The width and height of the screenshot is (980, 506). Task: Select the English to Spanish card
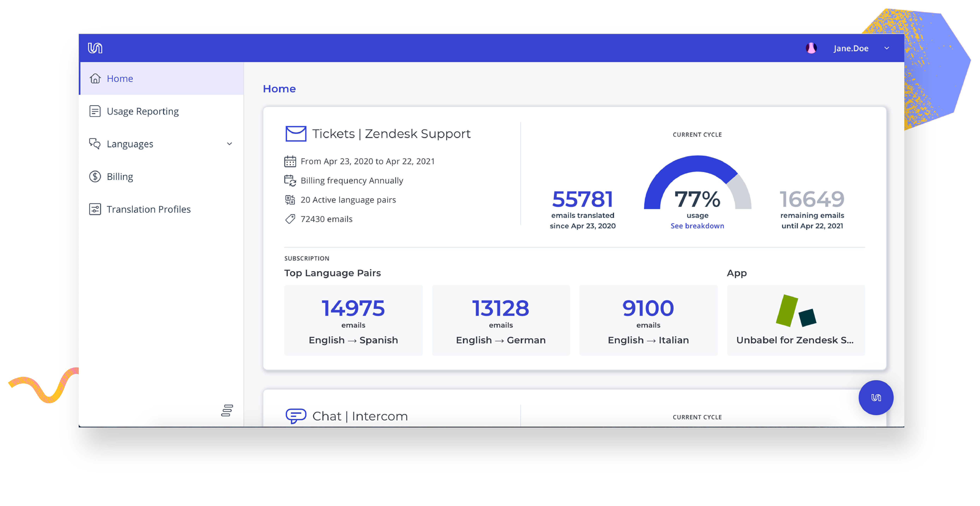pyautogui.click(x=353, y=320)
